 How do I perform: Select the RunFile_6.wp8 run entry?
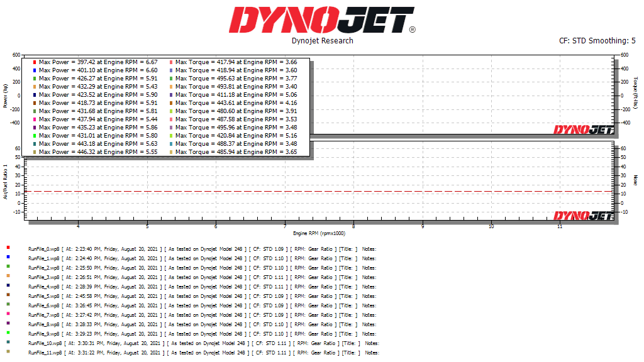pyautogui.click(x=202, y=306)
